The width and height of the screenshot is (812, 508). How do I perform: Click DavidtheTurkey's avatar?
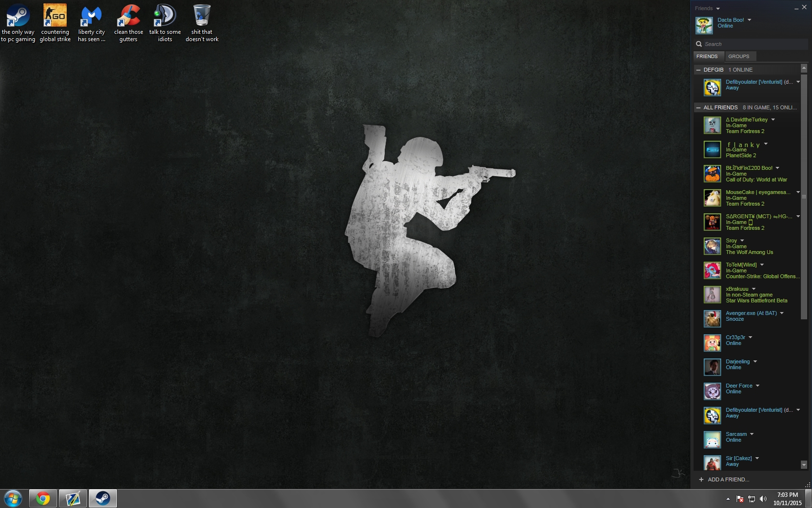pyautogui.click(x=712, y=125)
